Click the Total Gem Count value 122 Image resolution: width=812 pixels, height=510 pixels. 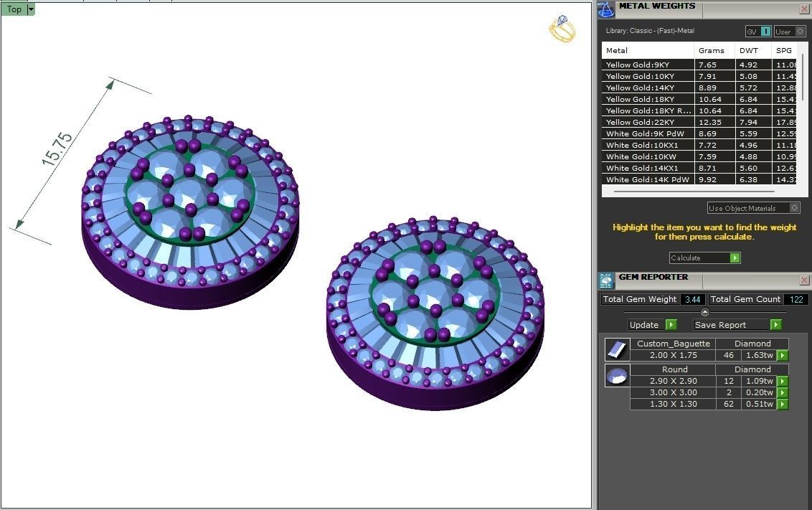coord(796,299)
